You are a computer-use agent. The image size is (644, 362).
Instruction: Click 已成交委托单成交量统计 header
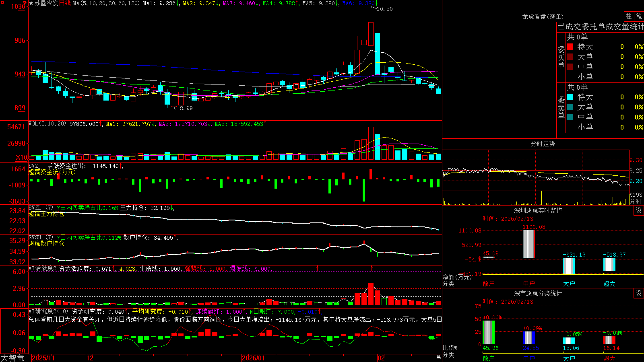coord(601,27)
